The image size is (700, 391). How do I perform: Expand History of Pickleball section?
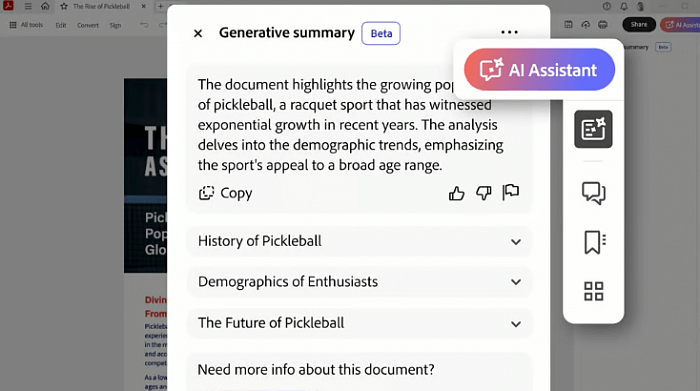359,241
